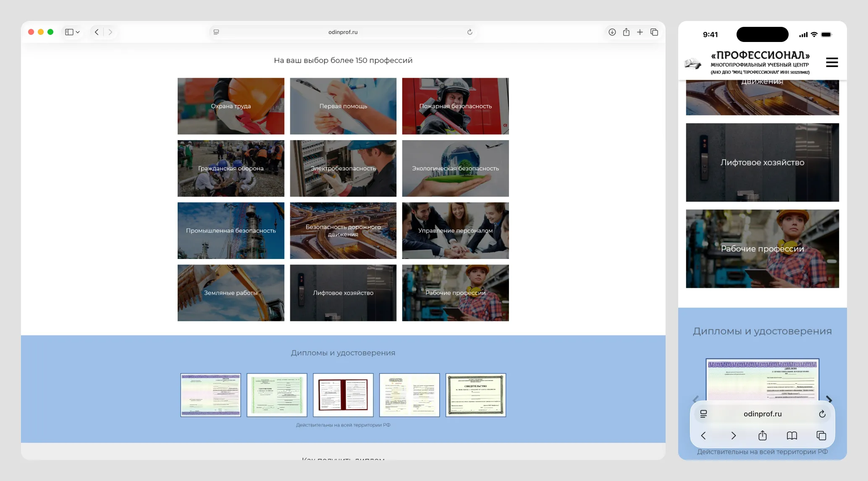This screenshot has height=481, width=868.
Task: Open bookmarks in mobile Safari toolbar
Action: pyautogui.click(x=792, y=436)
